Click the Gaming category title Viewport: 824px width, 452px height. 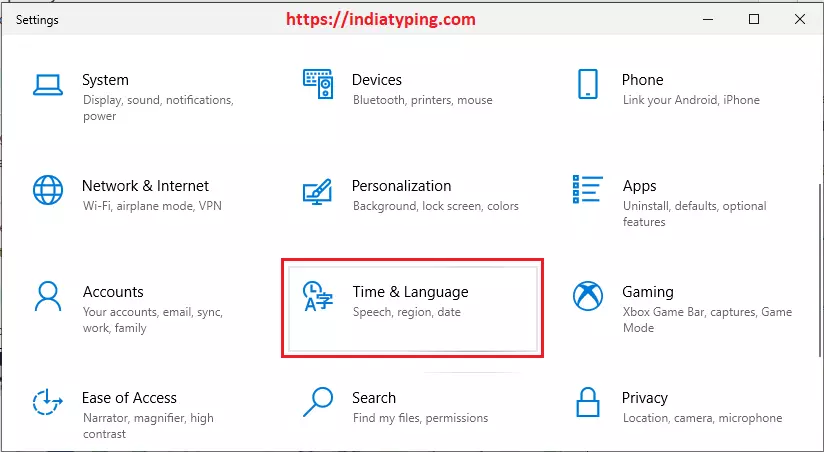click(647, 292)
